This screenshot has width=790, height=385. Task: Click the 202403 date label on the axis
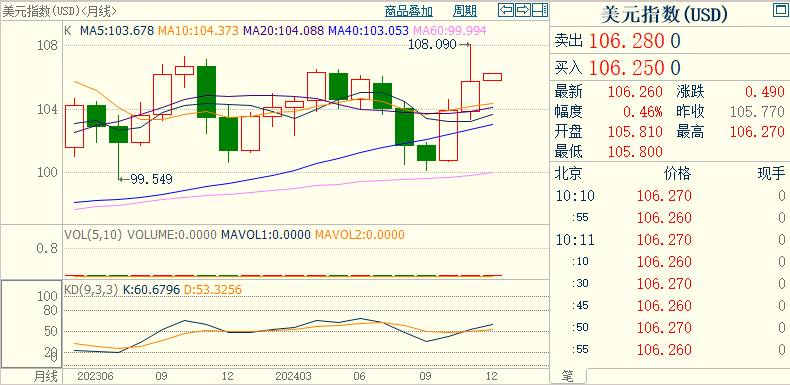pyautogui.click(x=293, y=376)
